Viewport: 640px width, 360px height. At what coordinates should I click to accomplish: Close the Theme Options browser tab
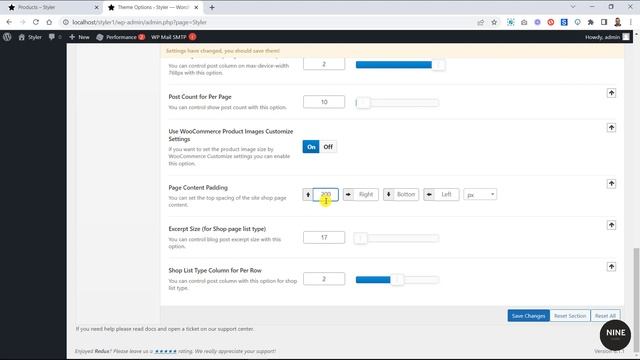[196, 7]
